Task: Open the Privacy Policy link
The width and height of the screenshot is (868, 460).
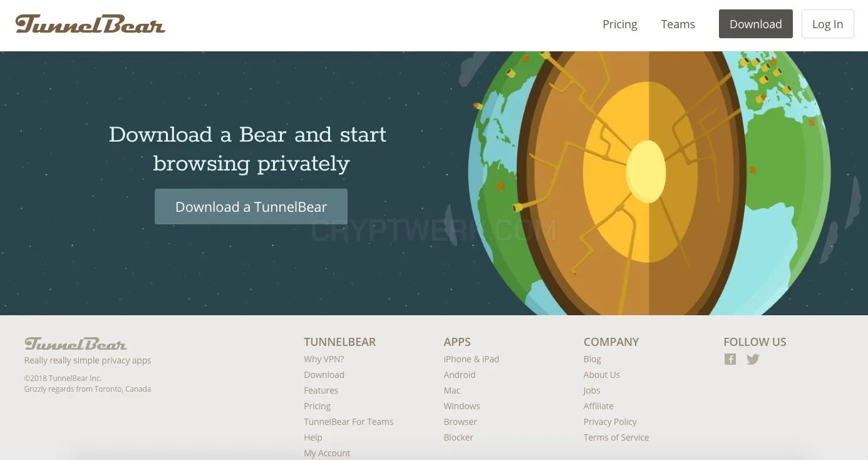Action: click(x=610, y=422)
